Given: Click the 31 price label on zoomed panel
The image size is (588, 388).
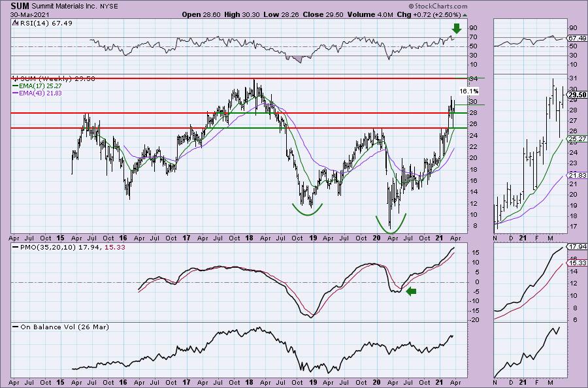Looking at the screenshot, I should pyautogui.click(x=573, y=78).
